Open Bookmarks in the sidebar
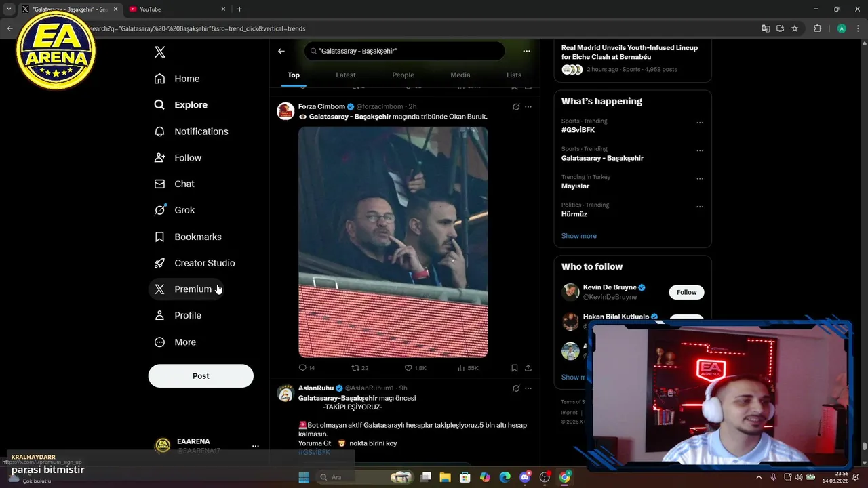Viewport: 868px width, 488px height. 189,237
